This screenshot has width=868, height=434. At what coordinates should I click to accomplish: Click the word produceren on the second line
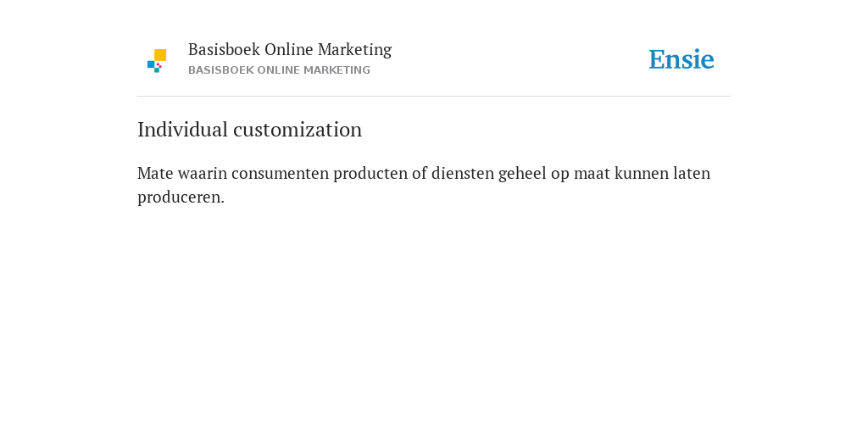coord(181,198)
